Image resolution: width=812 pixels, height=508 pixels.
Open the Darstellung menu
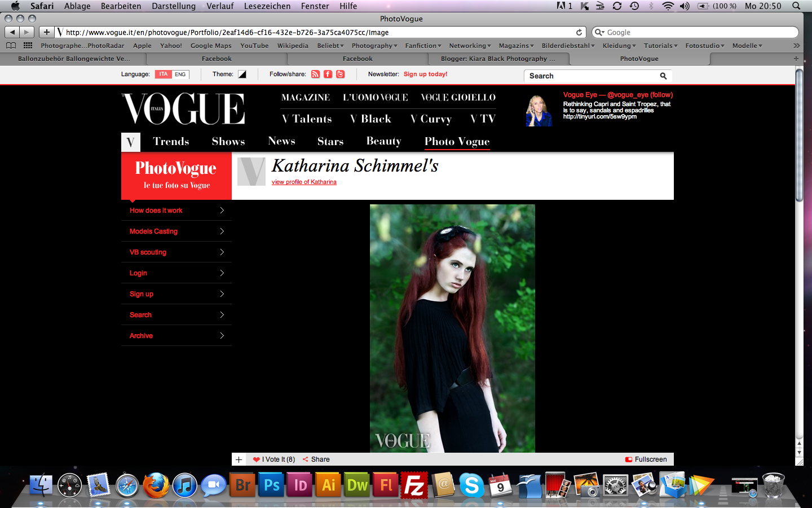tap(174, 6)
